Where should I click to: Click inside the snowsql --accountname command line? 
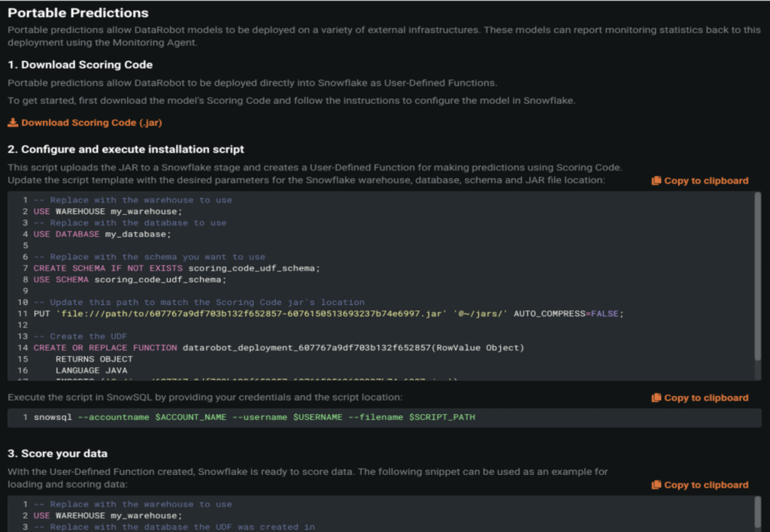(254, 417)
